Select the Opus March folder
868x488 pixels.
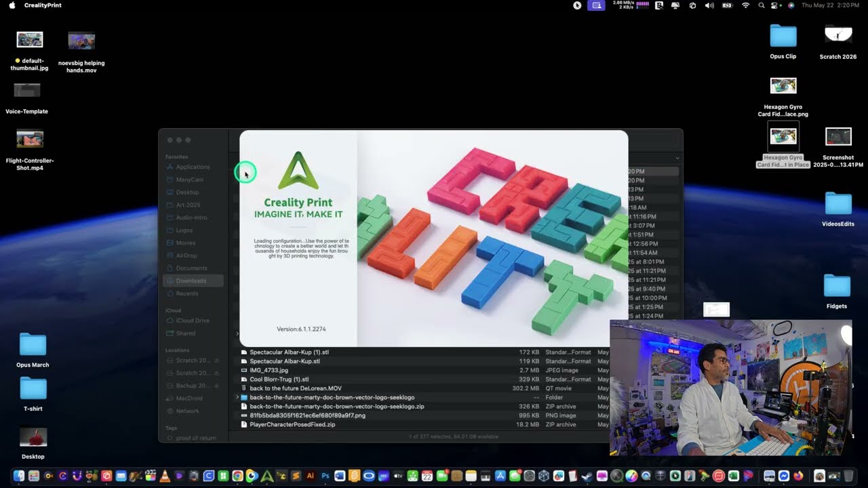33,350
